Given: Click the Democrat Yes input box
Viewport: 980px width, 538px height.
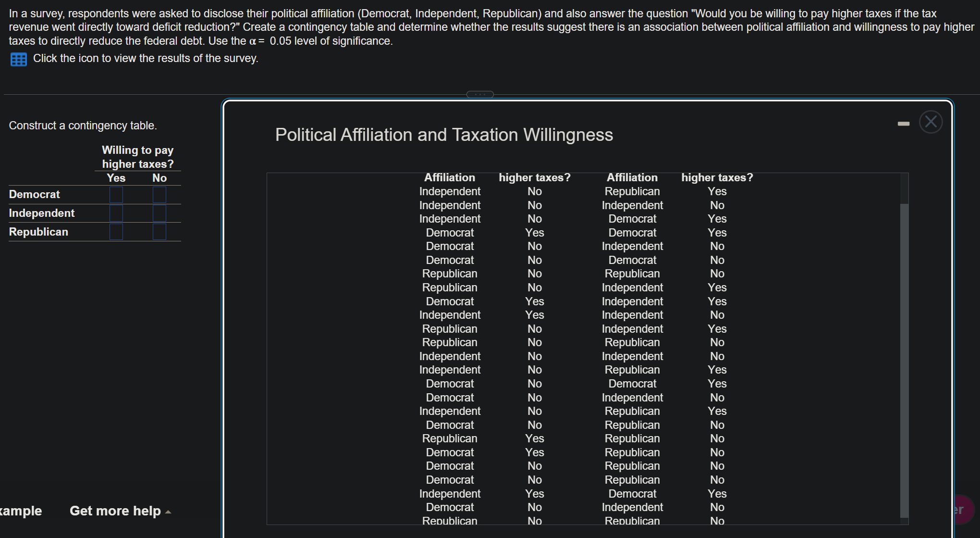Looking at the screenshot, I should click(116, 195).
